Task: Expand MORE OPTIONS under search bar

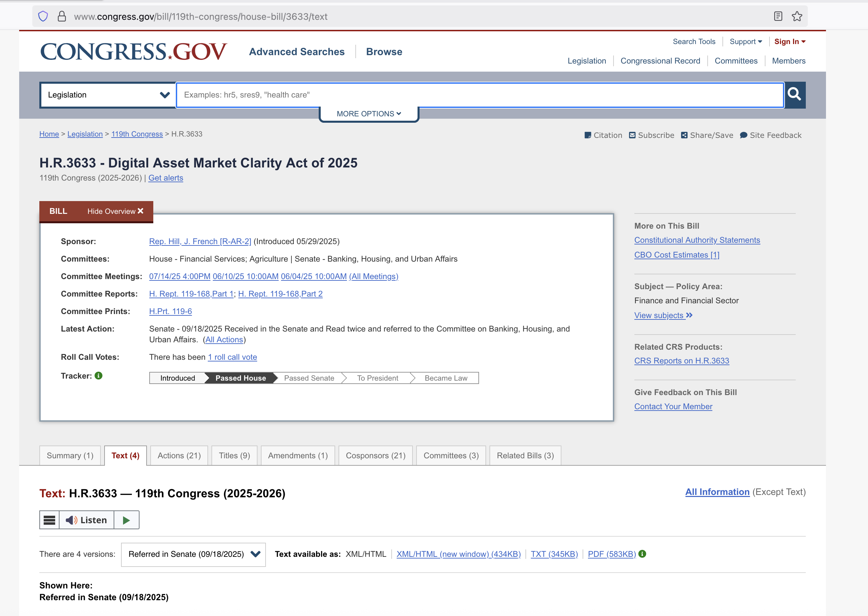Action: [368, 114]
